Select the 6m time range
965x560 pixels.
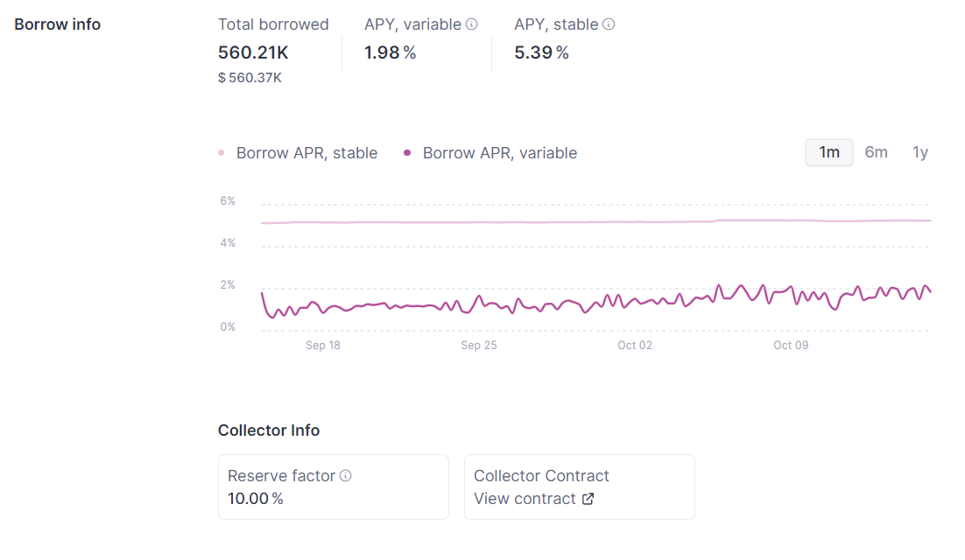point(876,152)
